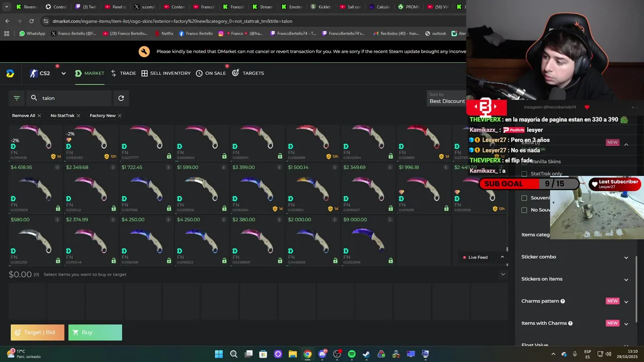Show info for the $2 000.00 item
This screenshot has width=644, height=362.
[334, 220]
